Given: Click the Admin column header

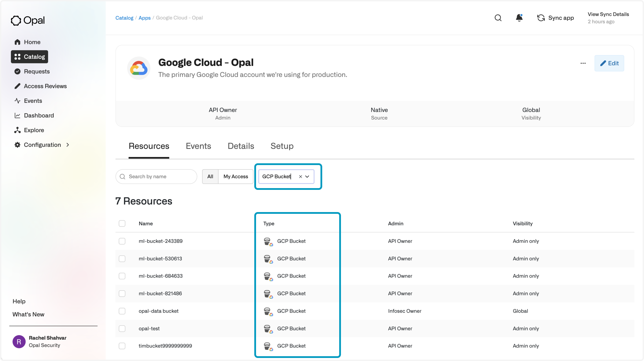Looking at the screenshot, I should (x=396, y=223).
